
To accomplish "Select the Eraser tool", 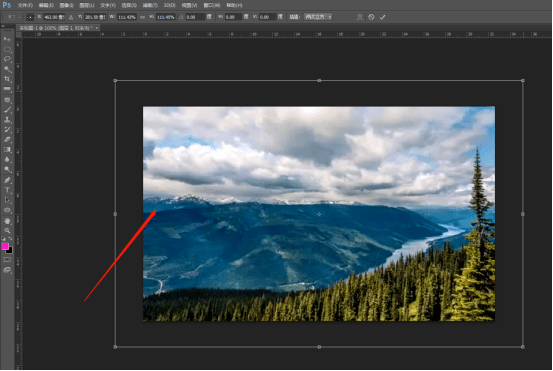I will pos(7,140).
